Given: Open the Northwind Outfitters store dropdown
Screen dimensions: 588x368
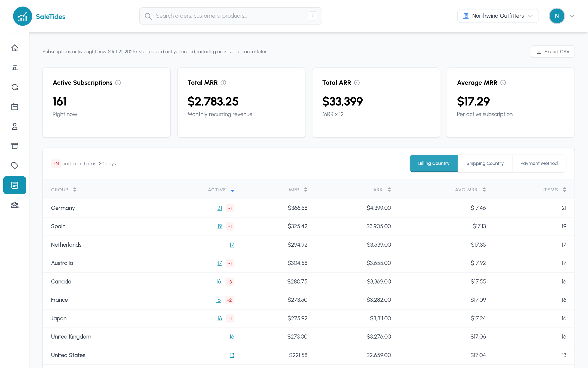Looking at the screenshot, I should click(x=498, y=16).
